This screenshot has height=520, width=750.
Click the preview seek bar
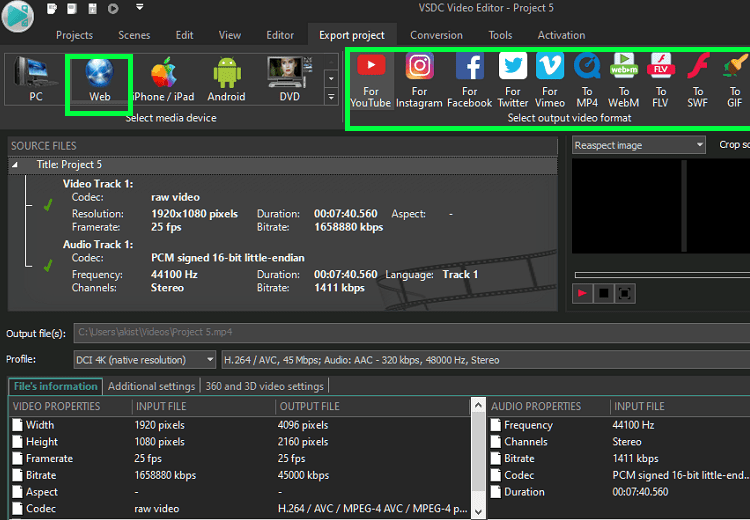(662, 275)
